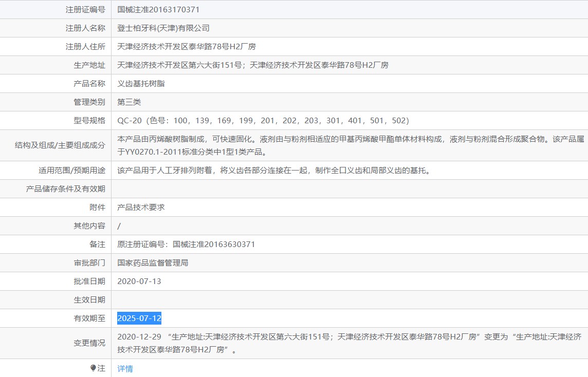588x377 pixels.
Task: Click the 变更情况 label
Action: tap(89, 343)
